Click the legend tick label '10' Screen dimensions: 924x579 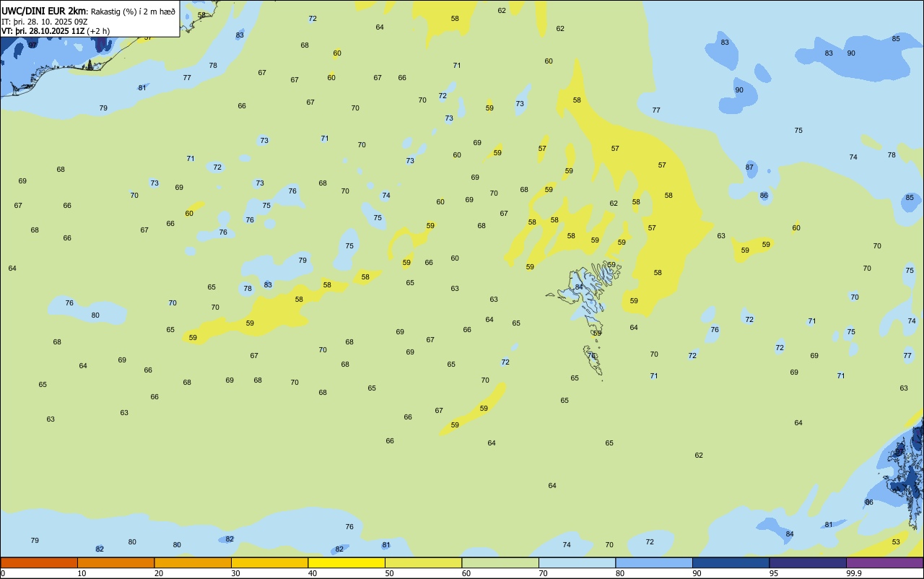[x=82, y=573]
